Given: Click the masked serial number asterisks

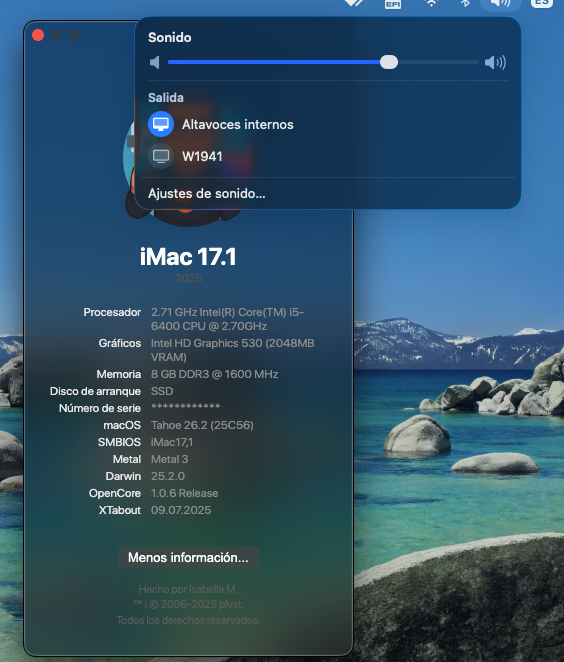Looking at the screenshot, I should point(186,407).
